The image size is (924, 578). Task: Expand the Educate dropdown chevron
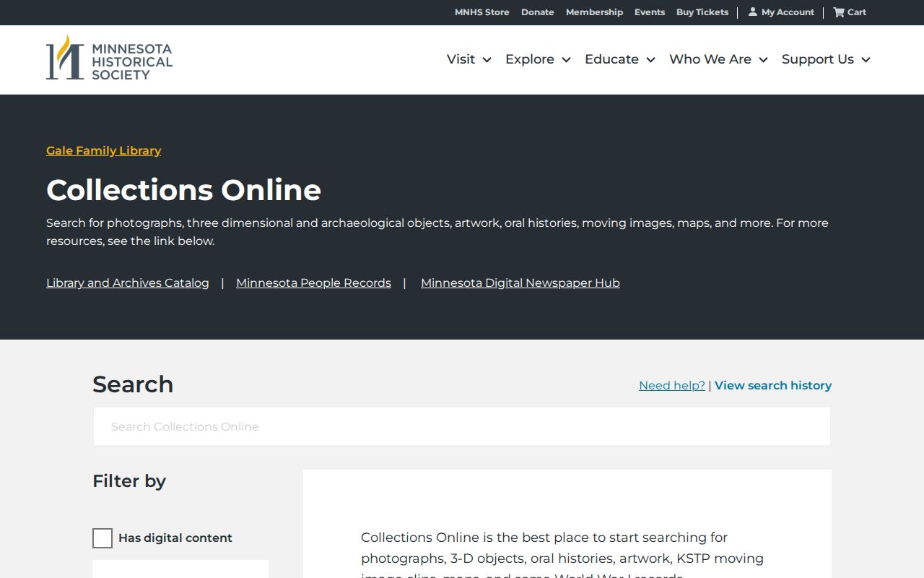click(650, 60)
